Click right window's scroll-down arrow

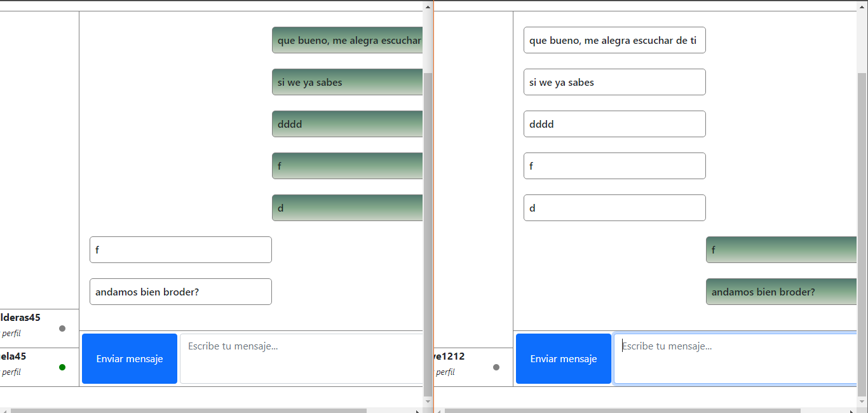(862, 402)
